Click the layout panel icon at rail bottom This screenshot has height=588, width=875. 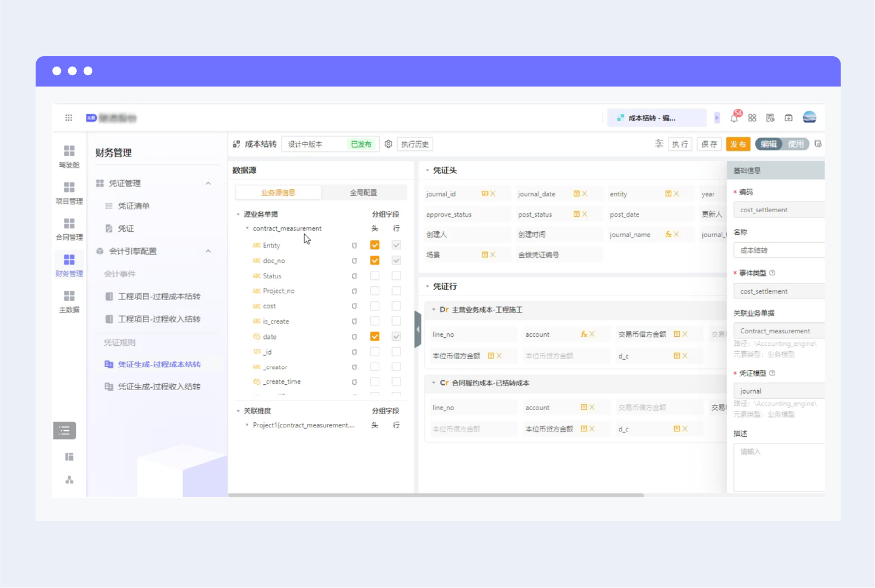click(x=69, y=457)
